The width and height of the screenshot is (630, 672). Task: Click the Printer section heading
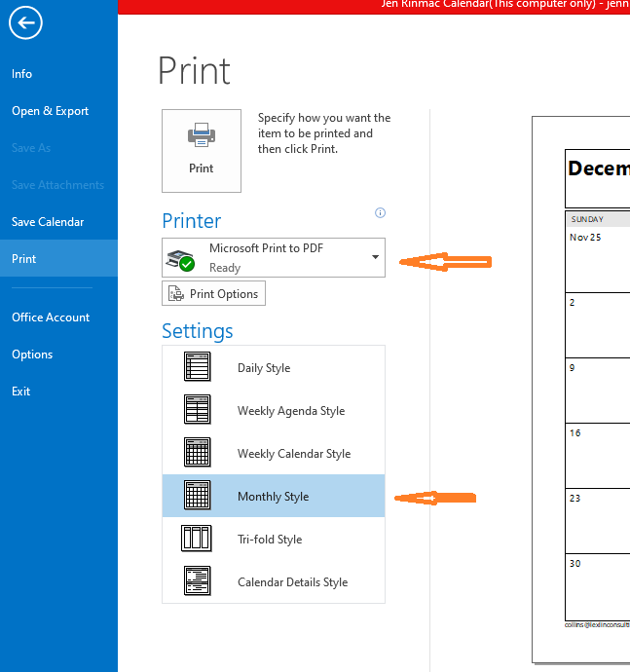pos(192,221)
